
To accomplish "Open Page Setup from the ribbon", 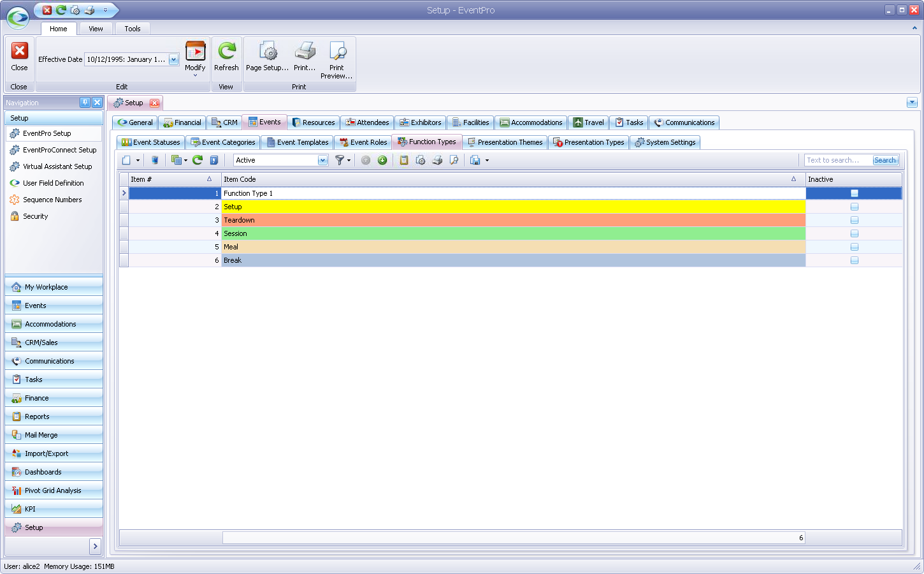I will tap(268, 58).
